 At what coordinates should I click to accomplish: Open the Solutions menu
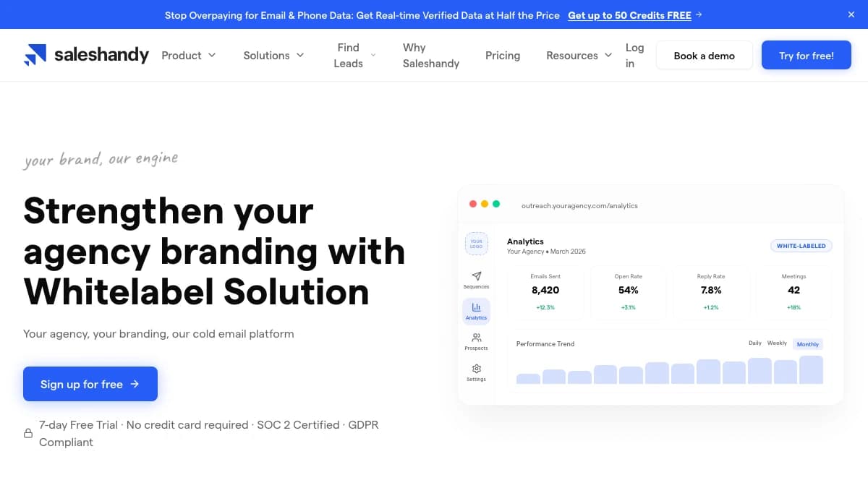(273, 55)
